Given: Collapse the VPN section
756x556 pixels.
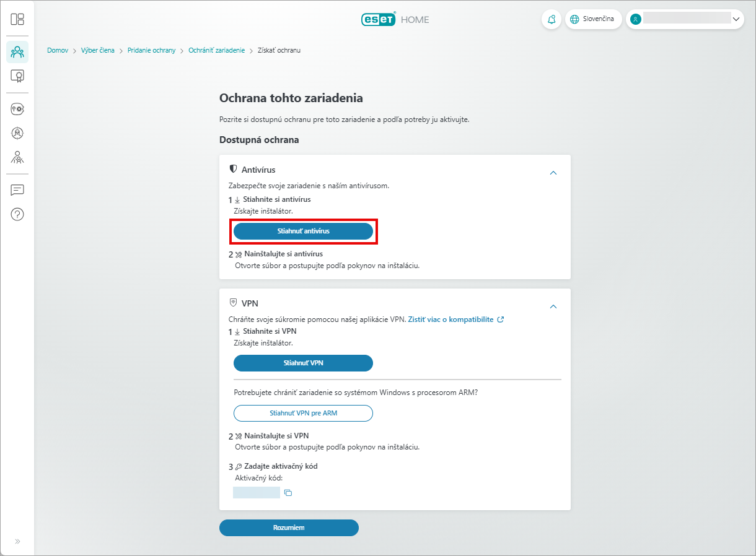Looking at the screenshot, I should tap(553, 306).
